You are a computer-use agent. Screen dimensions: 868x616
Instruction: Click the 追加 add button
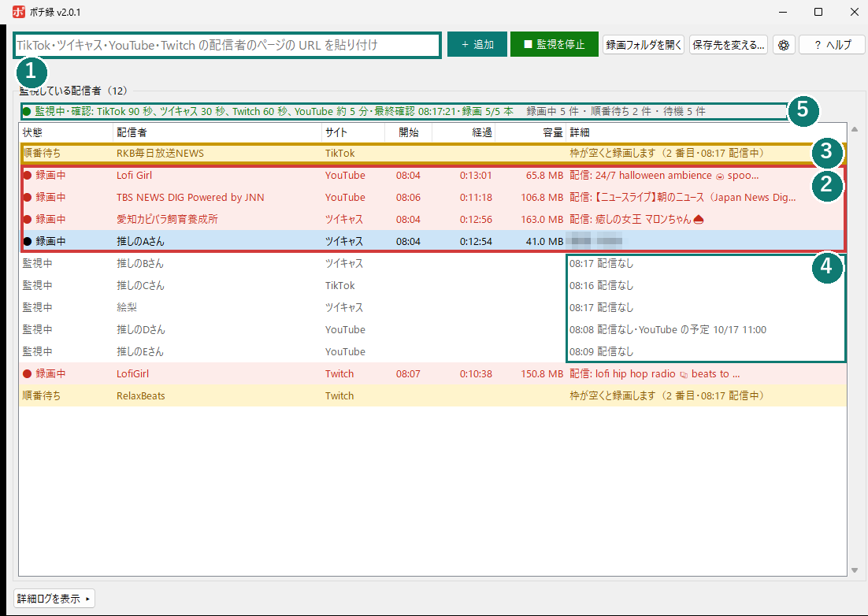(x=477, y=44)
